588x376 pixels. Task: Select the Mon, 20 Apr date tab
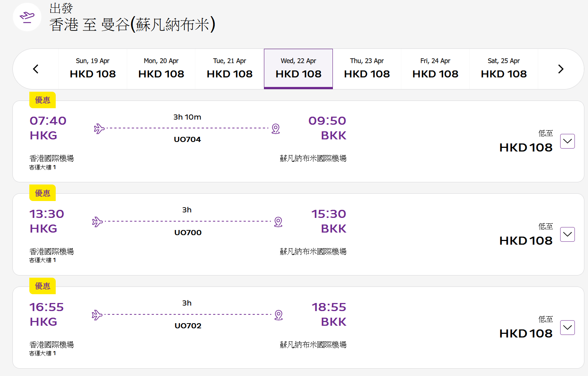pyautogui.click(x=161, y=69)
